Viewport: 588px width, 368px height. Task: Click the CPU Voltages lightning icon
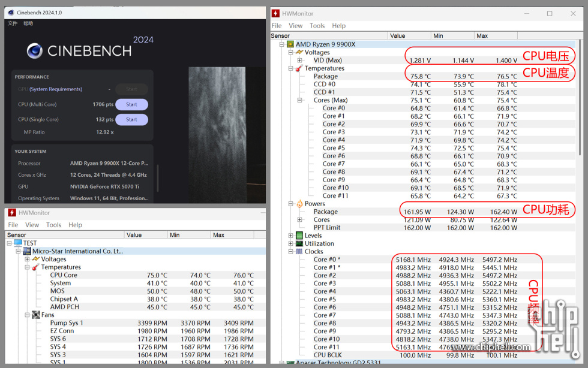(299, 52)
